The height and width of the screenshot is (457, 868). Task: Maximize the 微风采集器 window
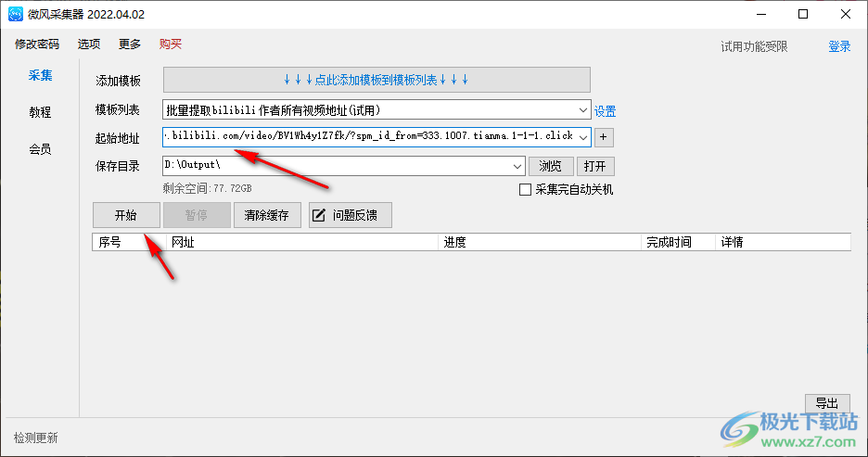pos(803,15)
